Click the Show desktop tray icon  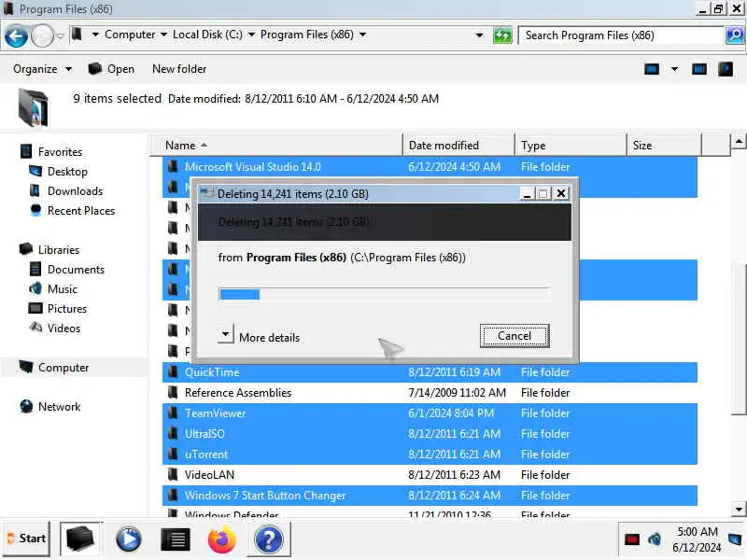click(x=735, y=539)
